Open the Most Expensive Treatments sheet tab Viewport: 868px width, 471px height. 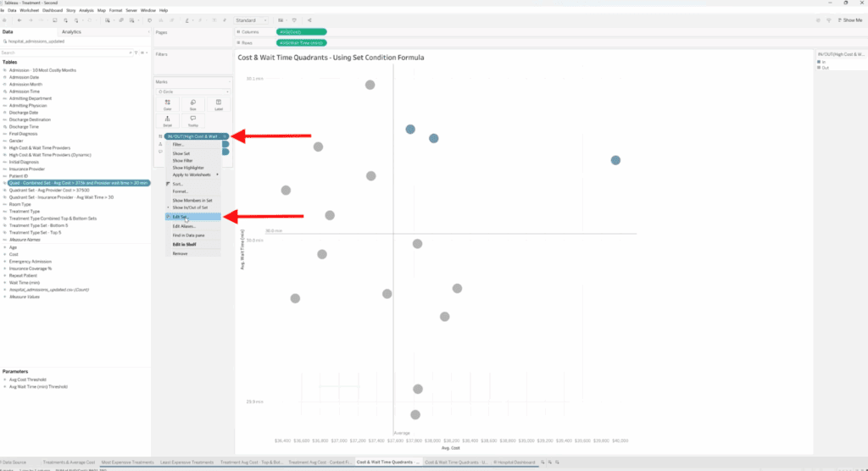pos(127,463)
